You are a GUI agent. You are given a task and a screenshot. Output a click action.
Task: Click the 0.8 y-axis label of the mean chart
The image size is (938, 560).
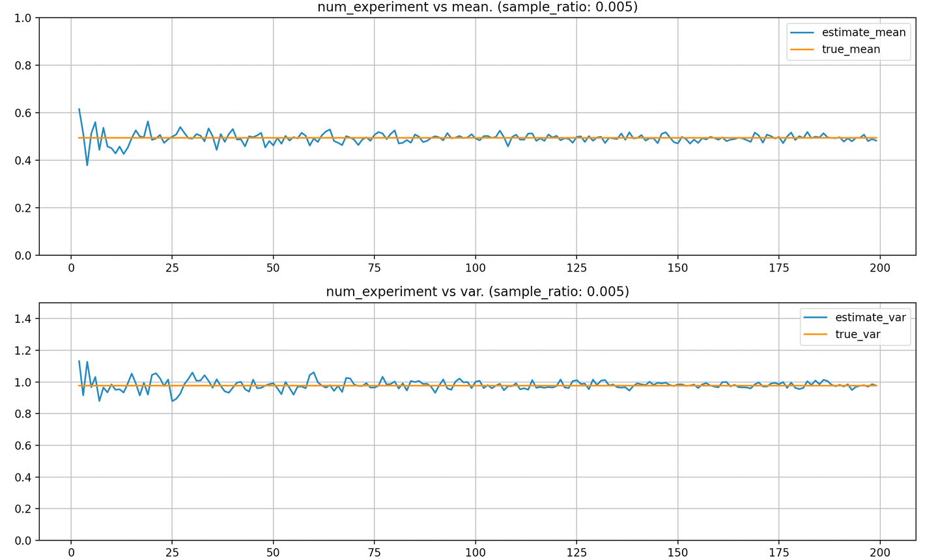click(x=23, y=66)
